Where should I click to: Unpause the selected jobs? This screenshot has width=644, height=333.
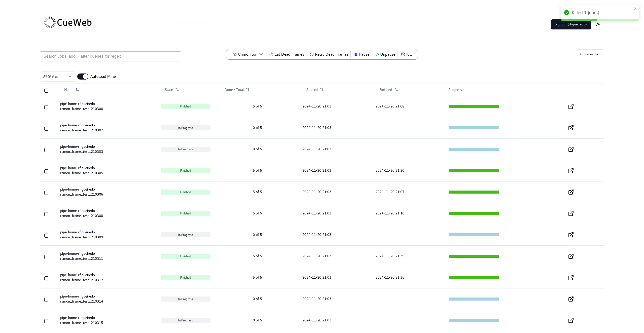(385, 54)
